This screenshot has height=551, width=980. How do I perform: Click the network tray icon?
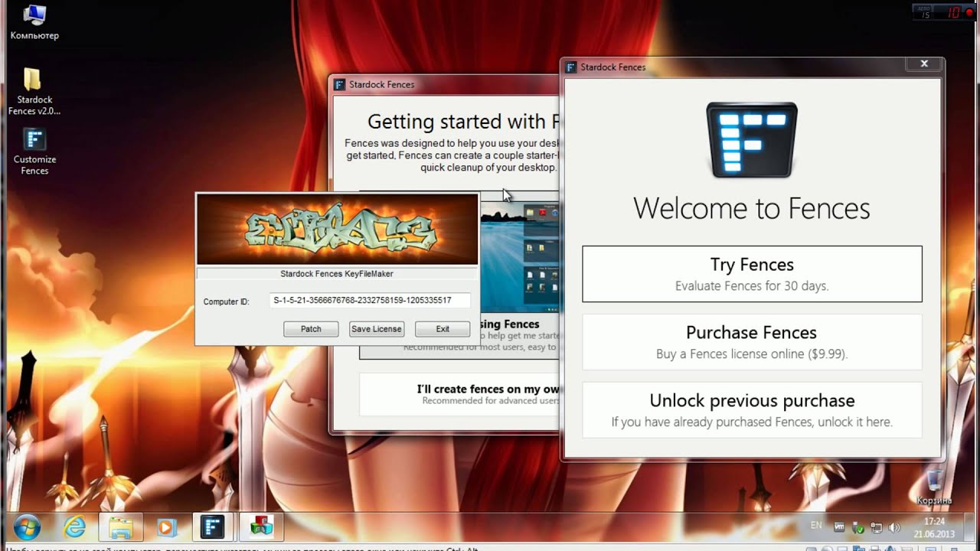[x=875, y=528]
